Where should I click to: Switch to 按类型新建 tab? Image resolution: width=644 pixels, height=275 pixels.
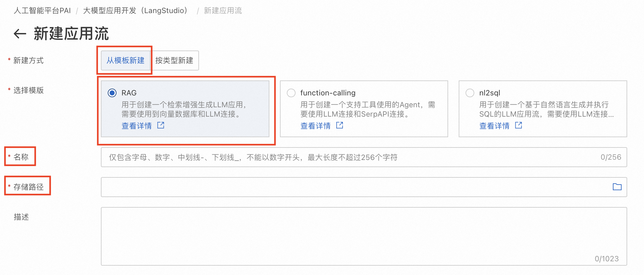coord(174,60)
